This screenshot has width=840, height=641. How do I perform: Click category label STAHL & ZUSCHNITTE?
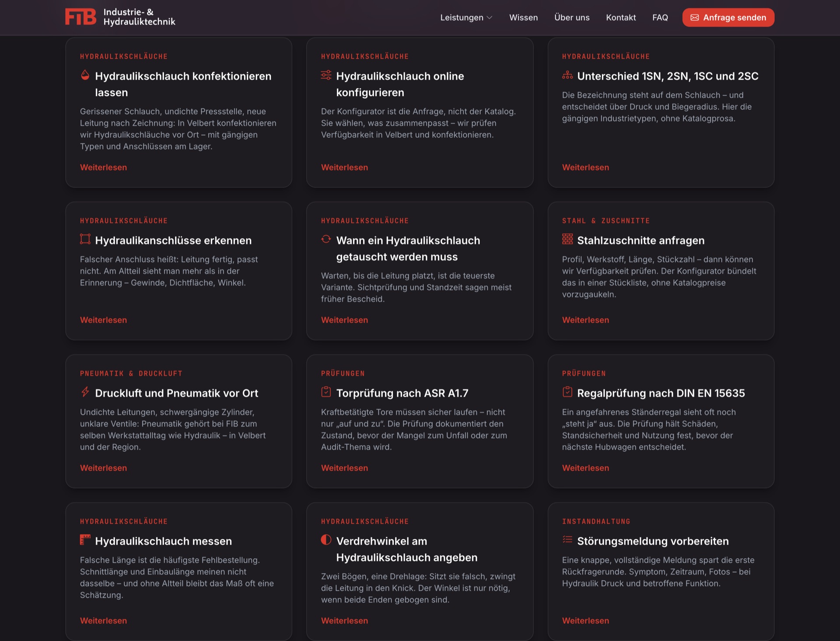606,221
